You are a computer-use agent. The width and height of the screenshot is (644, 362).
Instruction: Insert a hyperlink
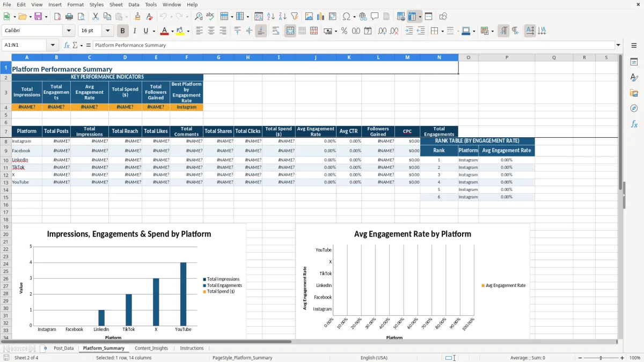[x=363, y=17]
